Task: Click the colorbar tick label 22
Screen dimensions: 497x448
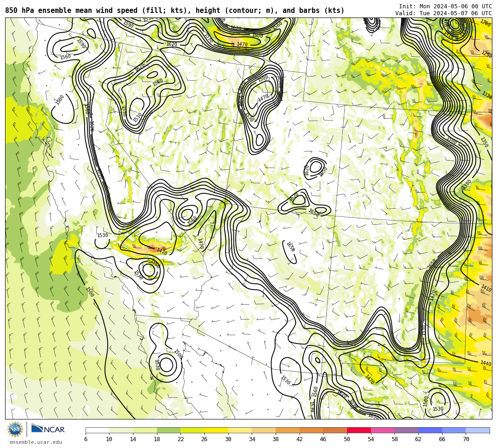Action: [x=181, y=439]
